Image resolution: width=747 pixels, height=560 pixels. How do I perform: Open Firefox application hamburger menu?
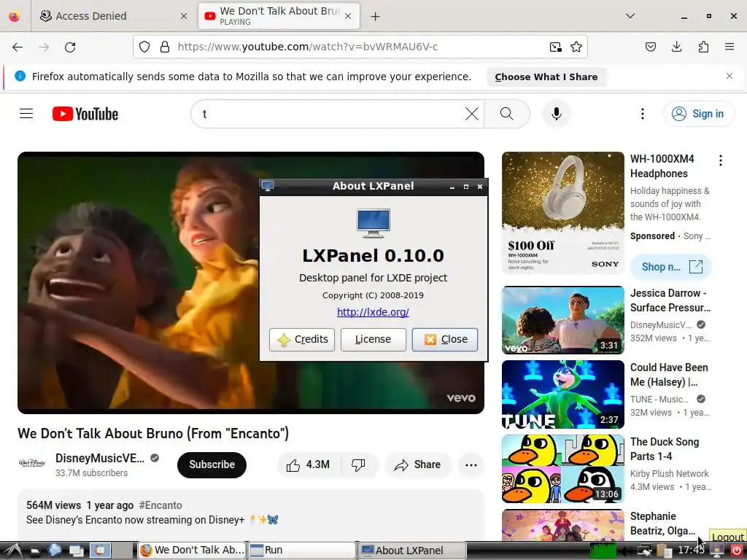[x=729, y=47]
